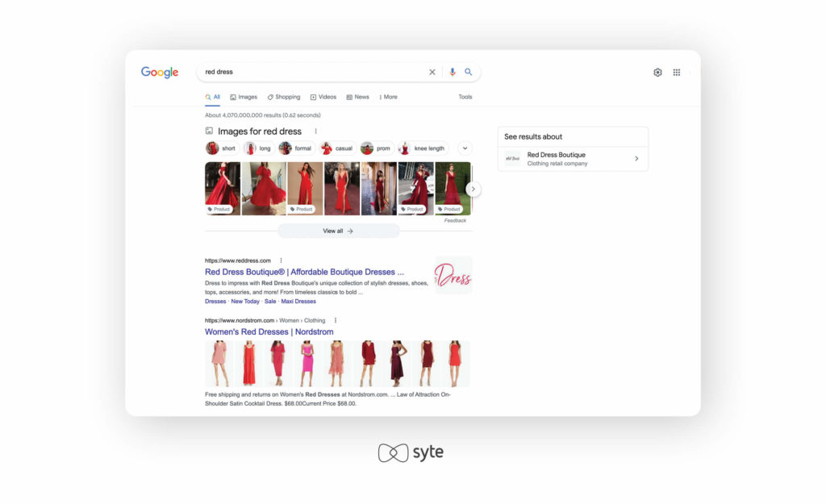Select the 'formal' filter chip

tap(295, 148)
